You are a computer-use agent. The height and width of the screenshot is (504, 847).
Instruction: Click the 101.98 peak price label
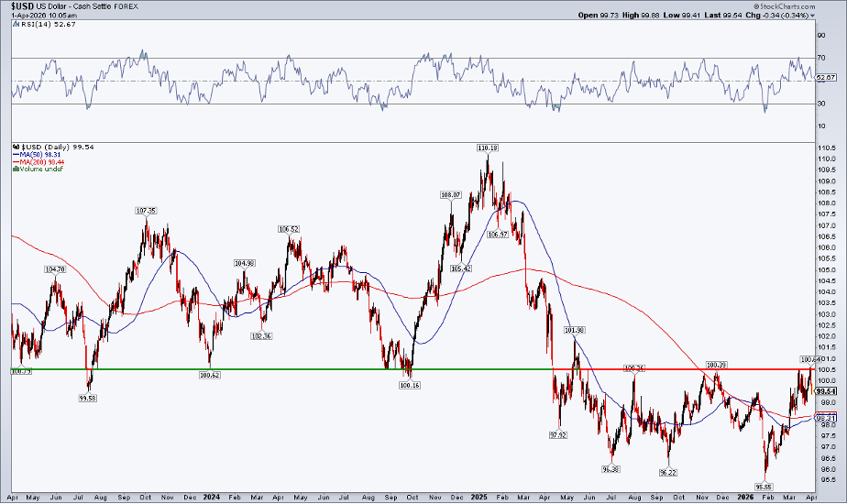click(x=574, y=330)
